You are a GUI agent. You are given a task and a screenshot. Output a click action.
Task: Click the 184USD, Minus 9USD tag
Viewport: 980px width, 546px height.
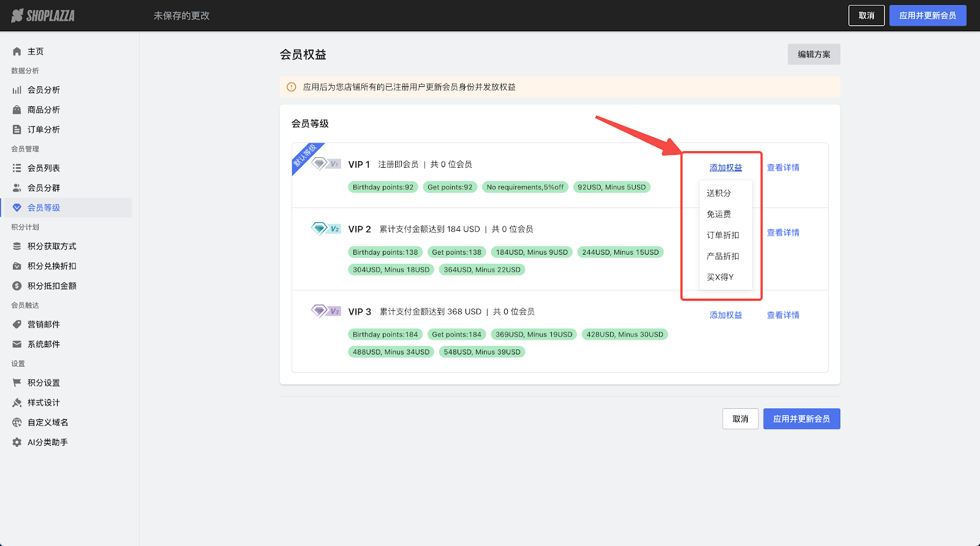click(x=532, y=252)
